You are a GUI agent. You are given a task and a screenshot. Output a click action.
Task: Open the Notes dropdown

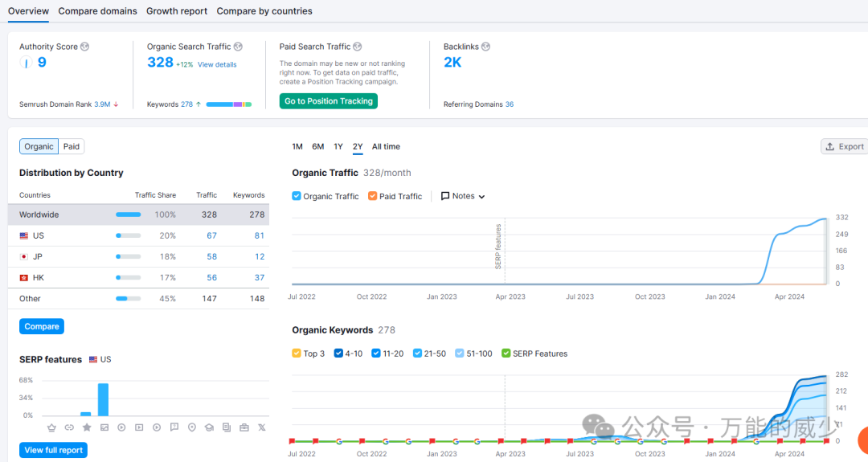tap(464, 196)
